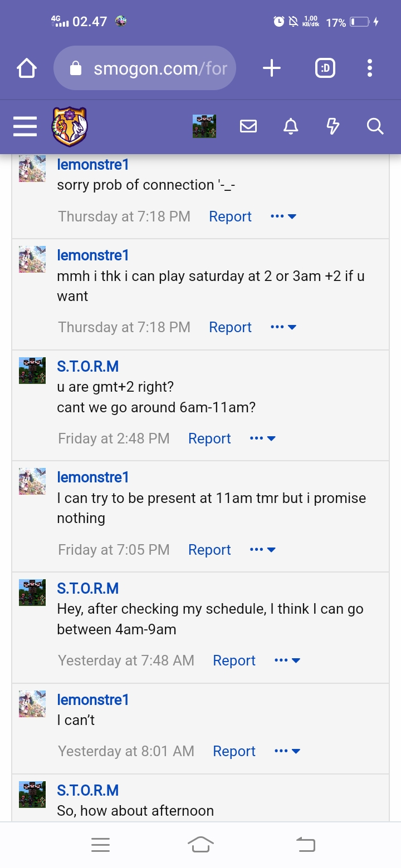Viewport: 401px width, 868px height.
Task: Tap the What's New lightning icon
Action: [332, 127]
